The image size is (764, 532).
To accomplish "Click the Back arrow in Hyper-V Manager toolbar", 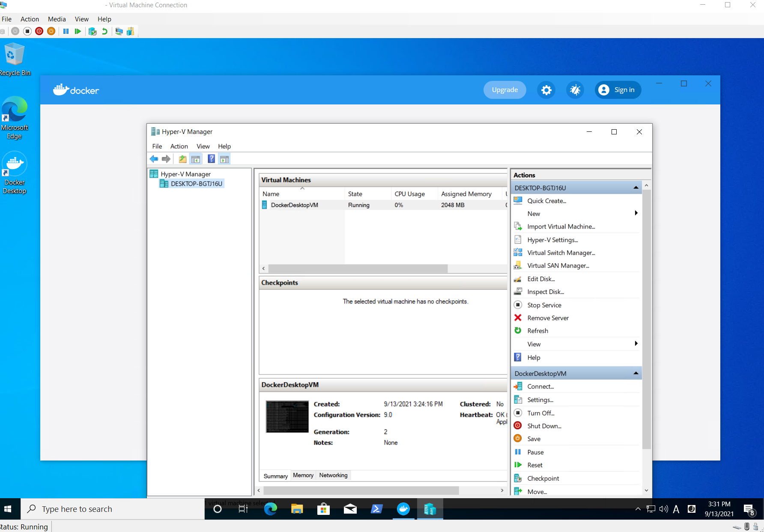I will 154,159.
